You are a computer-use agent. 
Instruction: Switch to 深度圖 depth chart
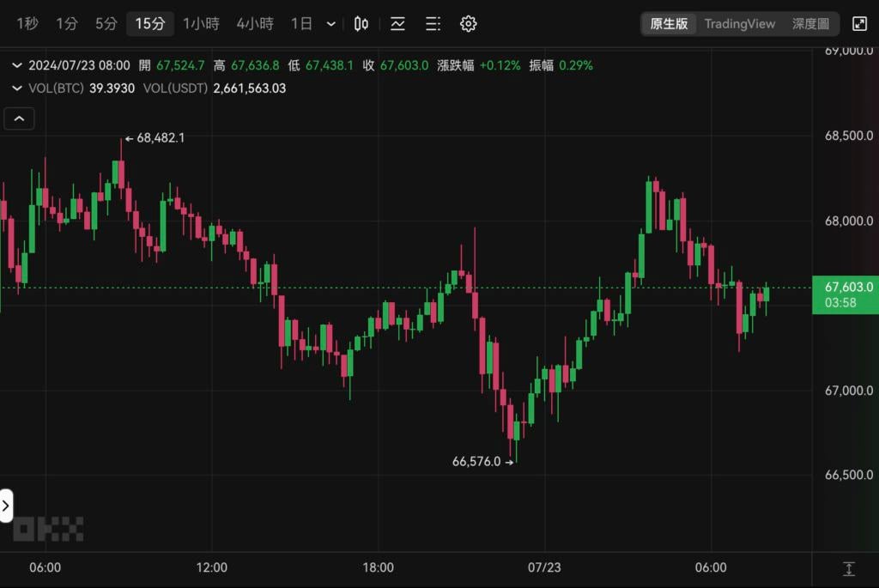pyautogui.click(x=810, y=23)
